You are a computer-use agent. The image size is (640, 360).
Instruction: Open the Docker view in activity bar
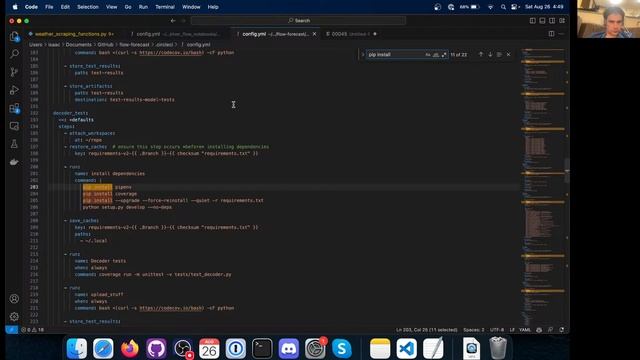(14, 162)
